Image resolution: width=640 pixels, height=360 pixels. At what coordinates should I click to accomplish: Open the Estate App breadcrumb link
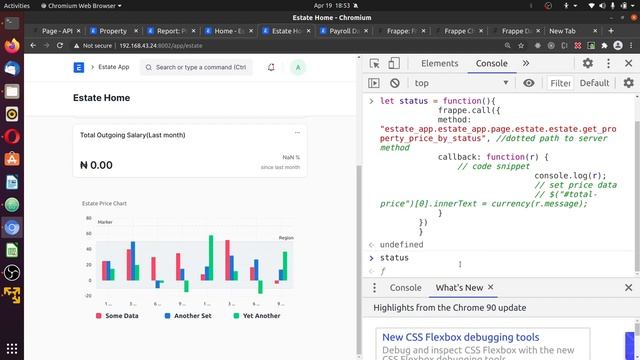point(113,67)
